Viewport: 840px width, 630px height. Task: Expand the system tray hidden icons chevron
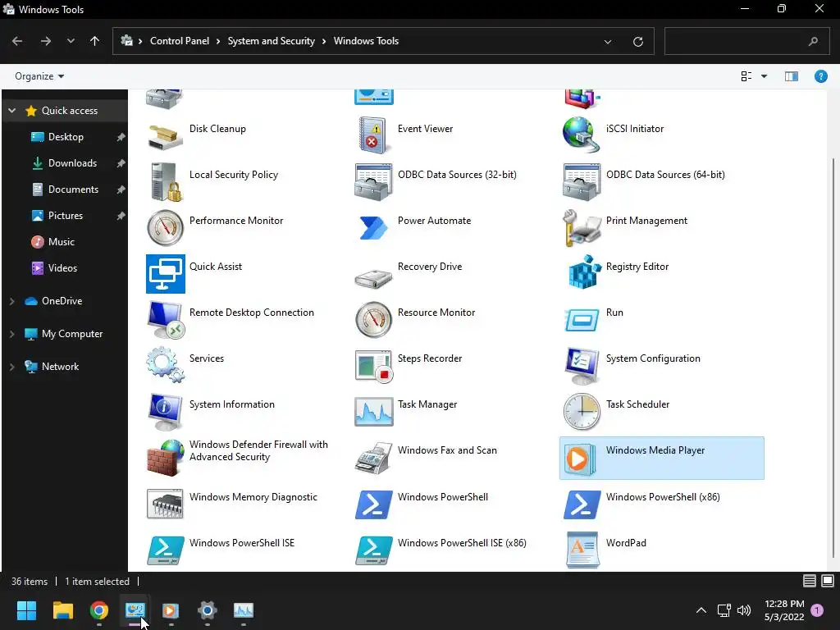pos(701,610)
